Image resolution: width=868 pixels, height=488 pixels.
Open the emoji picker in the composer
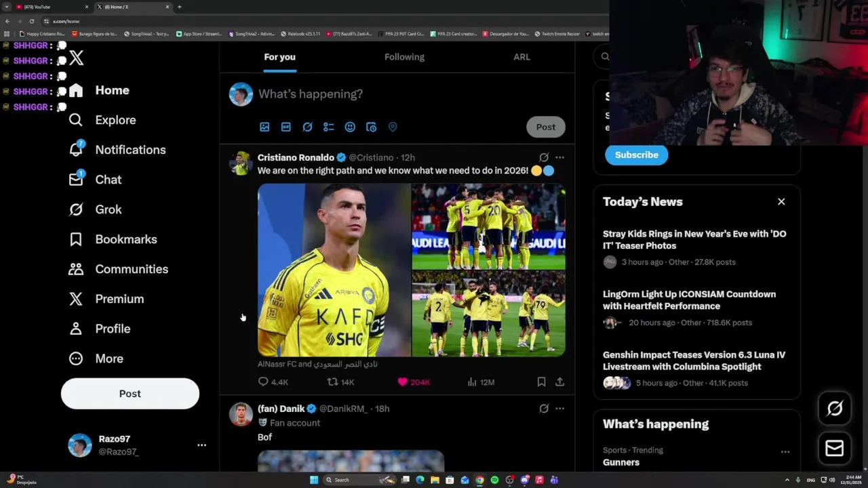click(x=350, y=127)
